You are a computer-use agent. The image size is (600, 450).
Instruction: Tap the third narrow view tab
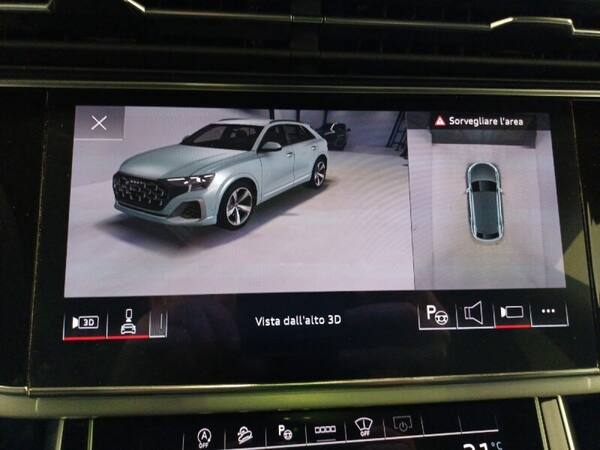[158, 322]
